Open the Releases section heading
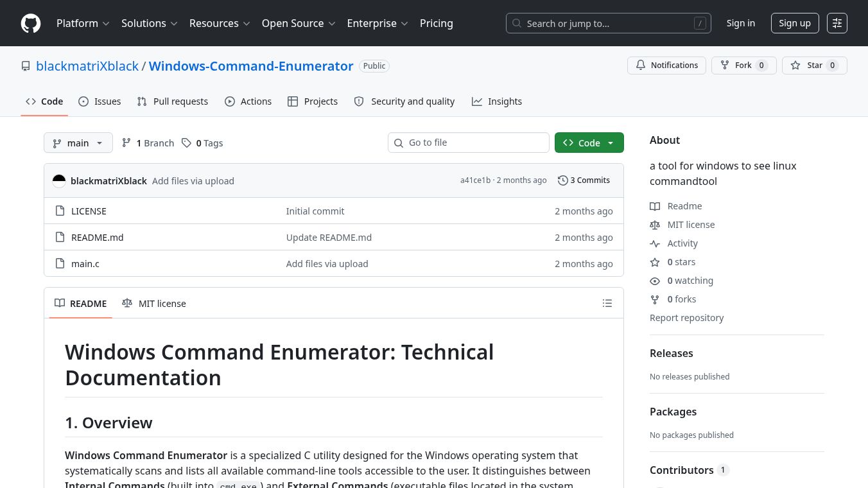 (672, 353)
